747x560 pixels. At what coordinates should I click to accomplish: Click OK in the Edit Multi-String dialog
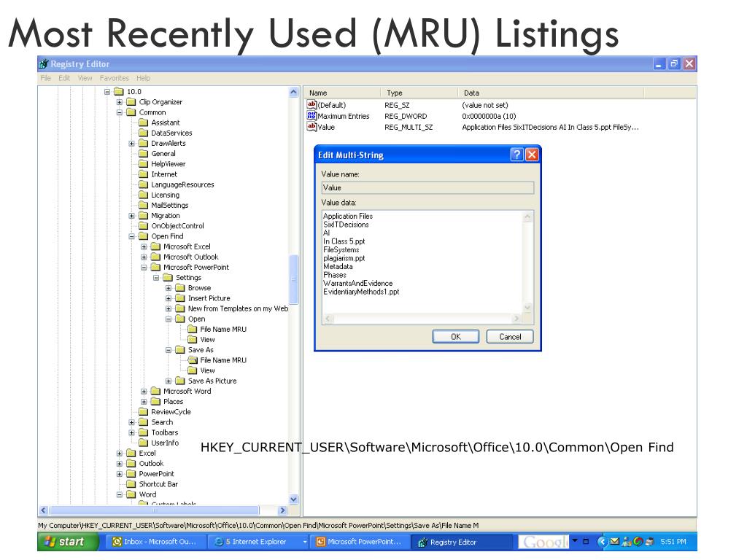click(455, 337)
